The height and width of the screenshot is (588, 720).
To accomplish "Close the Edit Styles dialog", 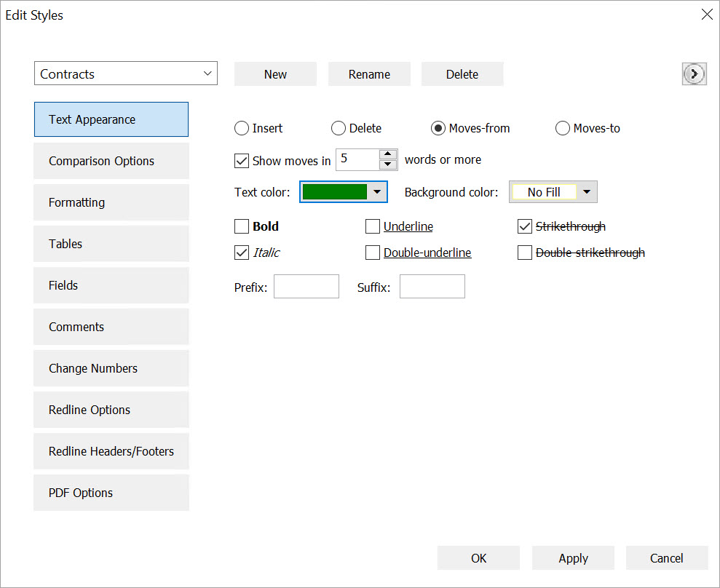I will coord(707,15).
